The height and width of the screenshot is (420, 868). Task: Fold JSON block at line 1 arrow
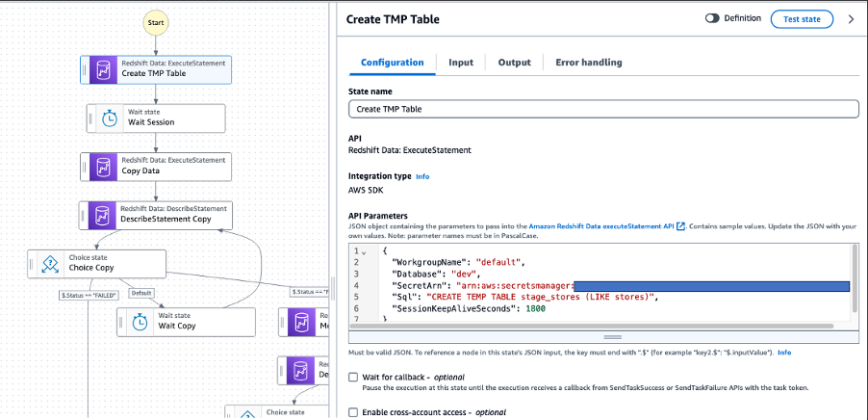pyautogui.click(x=363, y=250)
